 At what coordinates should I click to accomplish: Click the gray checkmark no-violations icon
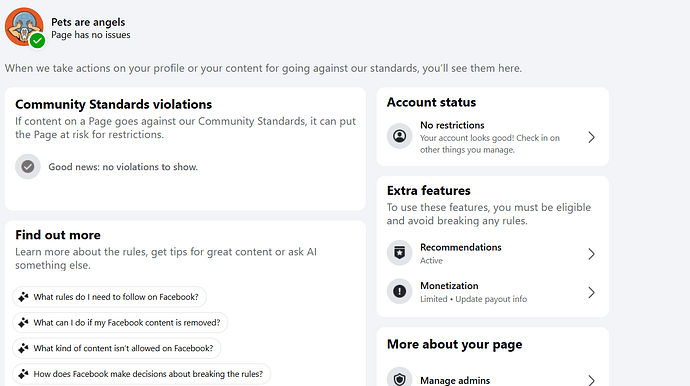pyautogui.click(x=28, y=166)
